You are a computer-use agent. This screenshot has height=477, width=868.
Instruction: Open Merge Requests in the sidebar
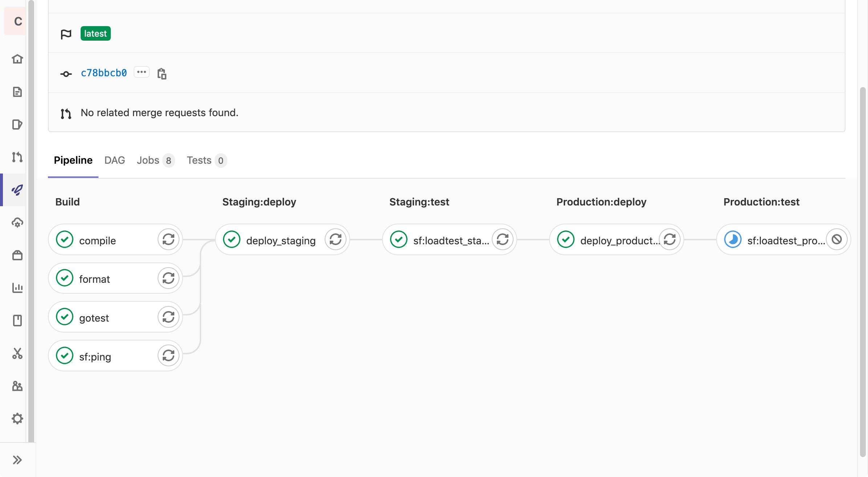(x=17, y=157)
